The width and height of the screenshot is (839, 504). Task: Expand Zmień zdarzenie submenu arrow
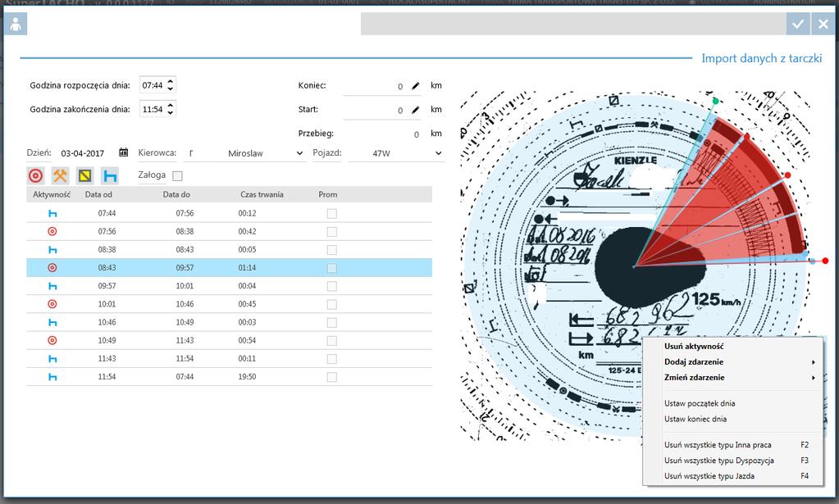point(814,377)
